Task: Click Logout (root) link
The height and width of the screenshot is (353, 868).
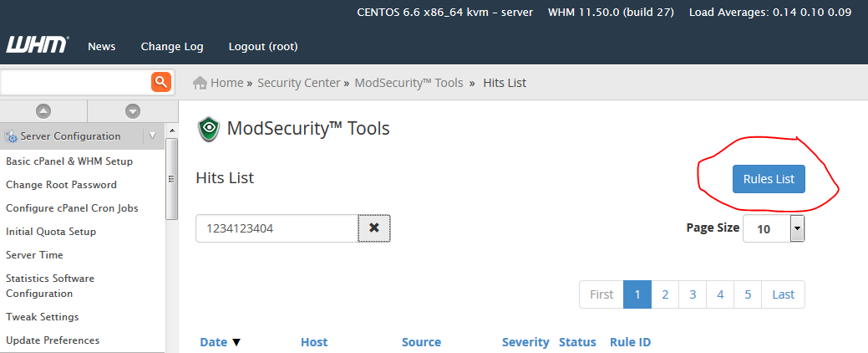Action: coord(263,47)
